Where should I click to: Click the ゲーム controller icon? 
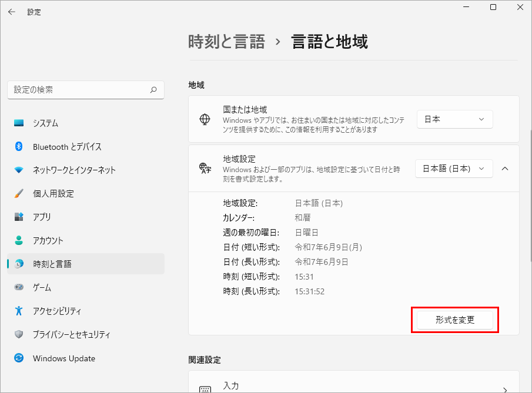pyautogui.click(x=19, y=287)
